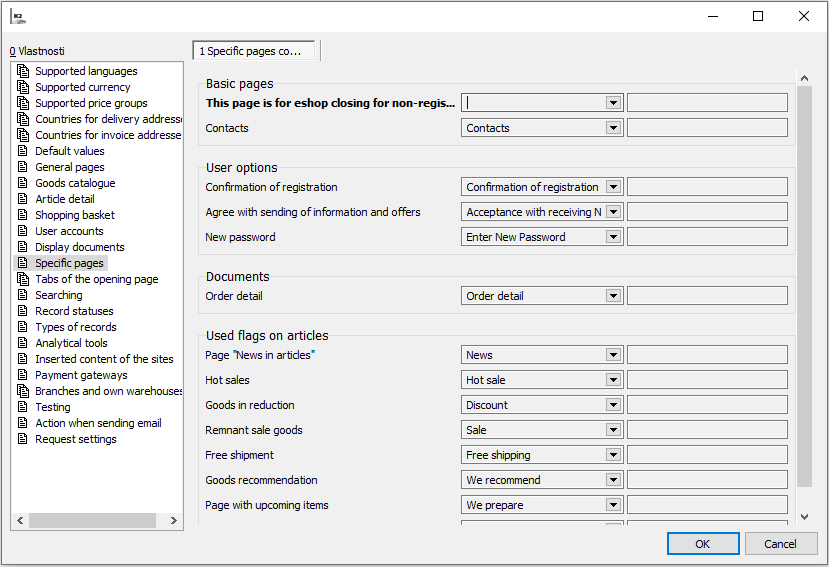Select Article detail in the properties list

pyautogui.click(x=65, y=199)
